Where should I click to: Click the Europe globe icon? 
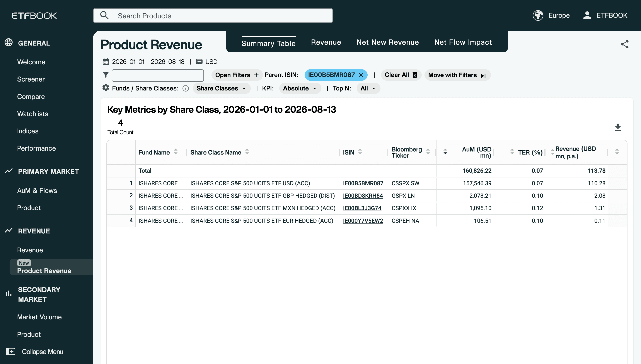click(538, 15)
